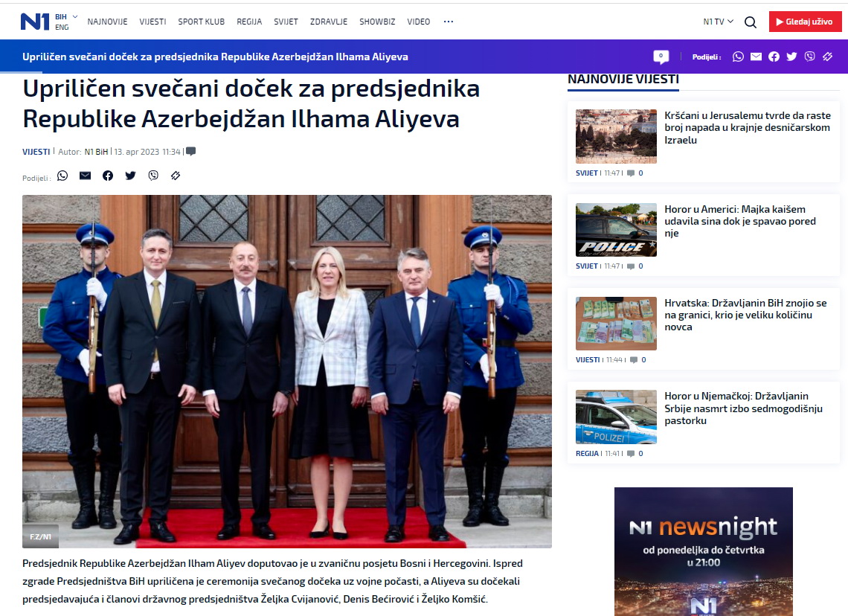This screenshot has height=616, width=848.
Task: Click the search magnifier icon in header
Action: tap(751, 22)
